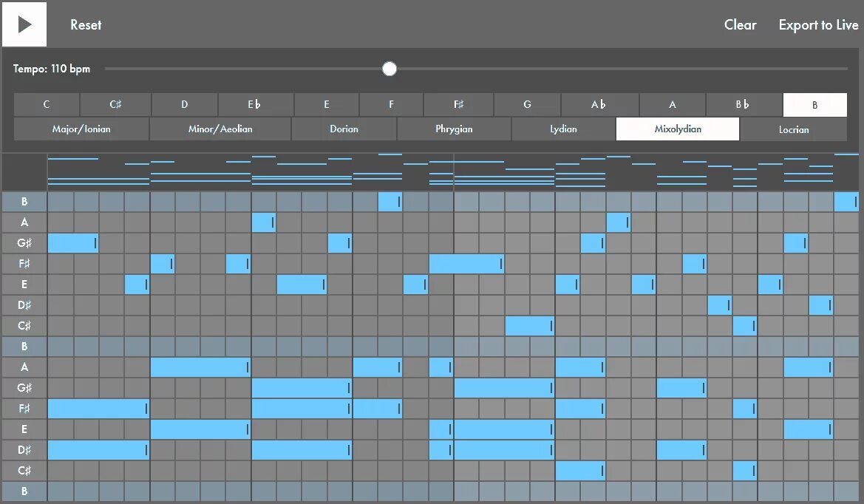Toggle the last top-row B note
864x504 pixels.
(x=846, y=202)
